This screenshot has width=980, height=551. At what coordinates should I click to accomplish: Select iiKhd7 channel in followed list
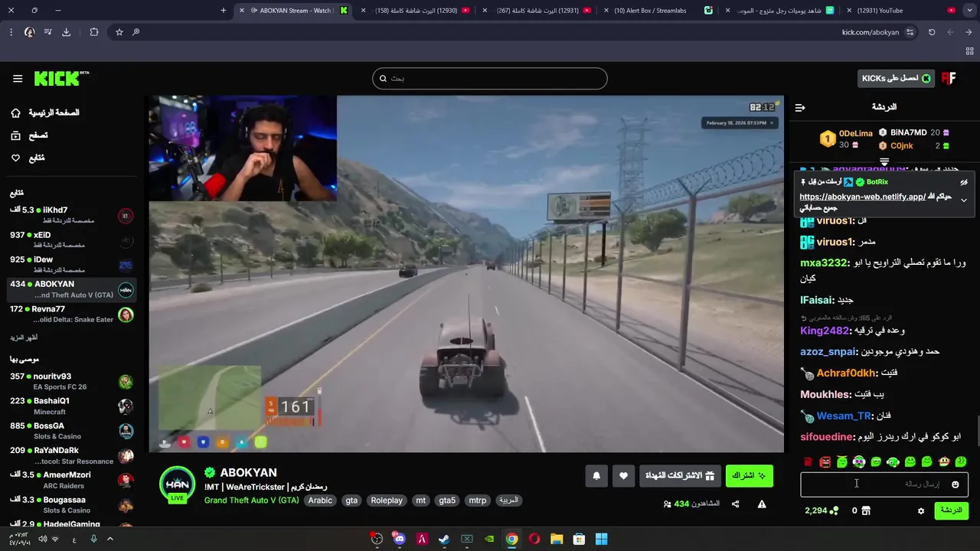point(72,215)
